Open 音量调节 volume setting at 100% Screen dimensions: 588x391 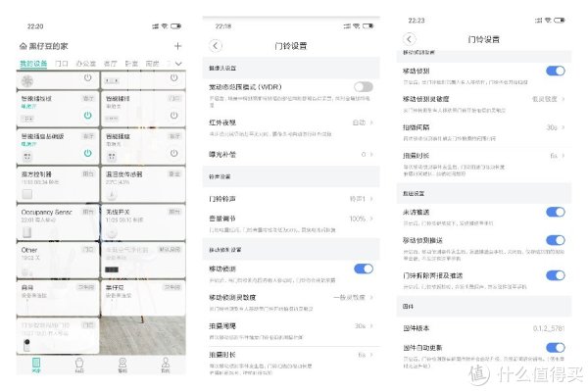pyautogui.click(x=291, y=223)
